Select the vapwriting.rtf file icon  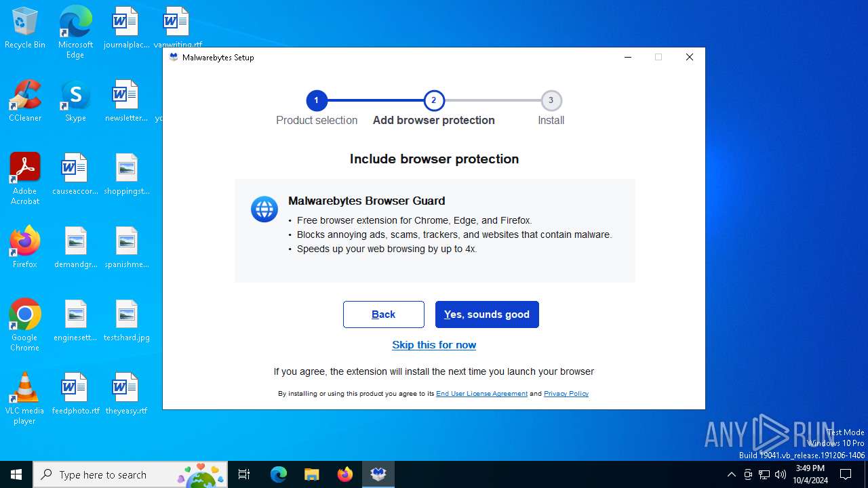(x=177, y=28)
